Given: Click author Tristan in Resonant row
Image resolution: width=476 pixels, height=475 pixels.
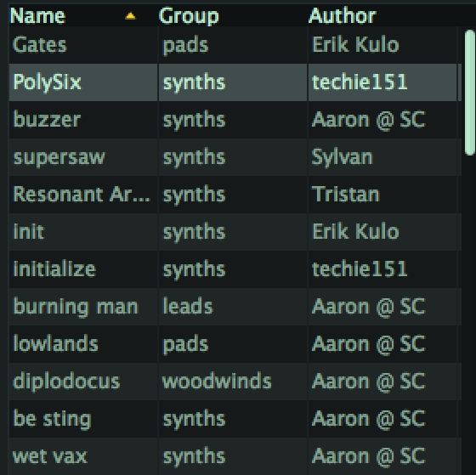Looking at the screenshot, I should (x=345, y=195).
